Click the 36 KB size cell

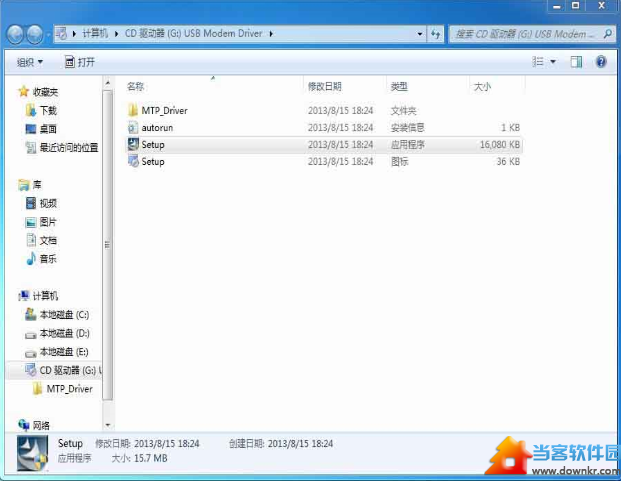coord(508,162)
